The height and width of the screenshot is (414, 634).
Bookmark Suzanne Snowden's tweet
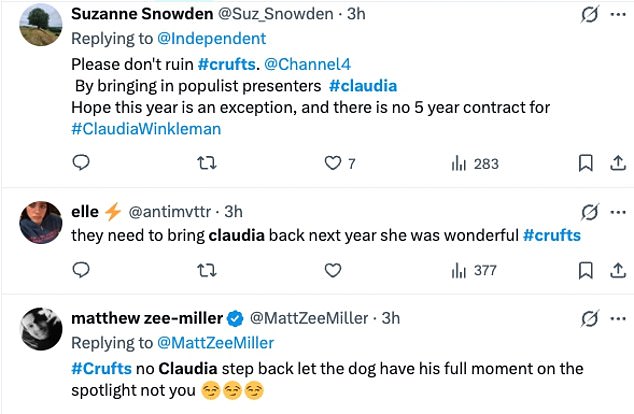point(587,163)
